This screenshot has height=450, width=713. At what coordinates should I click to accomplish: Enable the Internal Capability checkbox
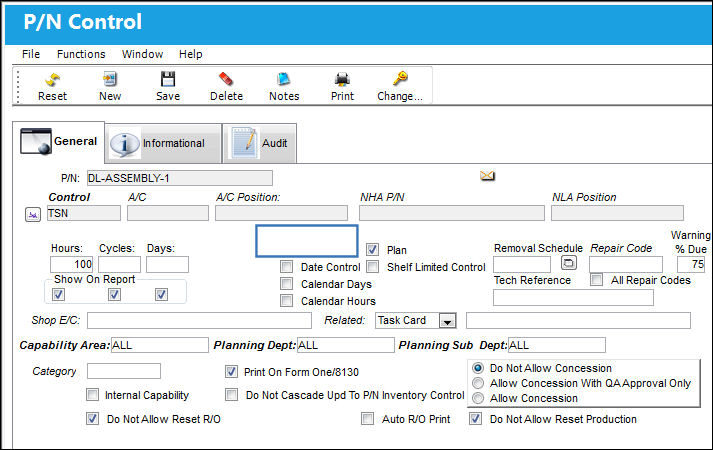[92, 395]
